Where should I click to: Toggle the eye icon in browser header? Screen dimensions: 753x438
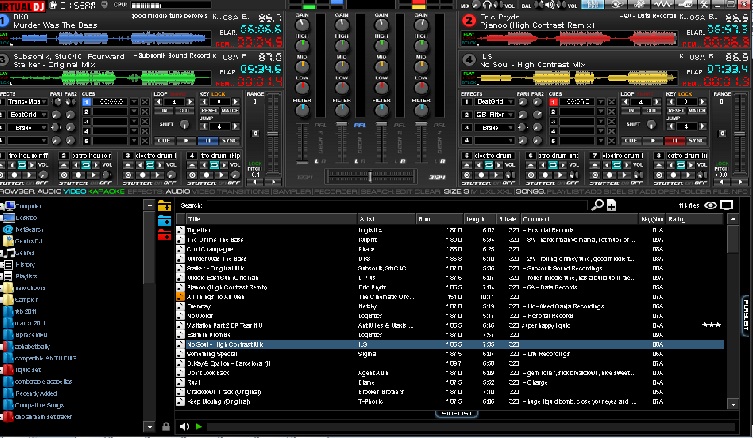(x=712, y=205)
